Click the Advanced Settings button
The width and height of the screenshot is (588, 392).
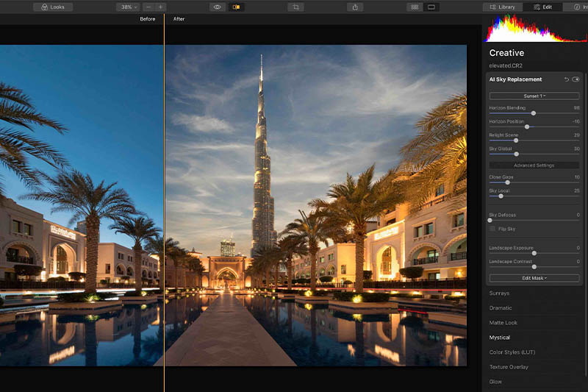[534, 165]
